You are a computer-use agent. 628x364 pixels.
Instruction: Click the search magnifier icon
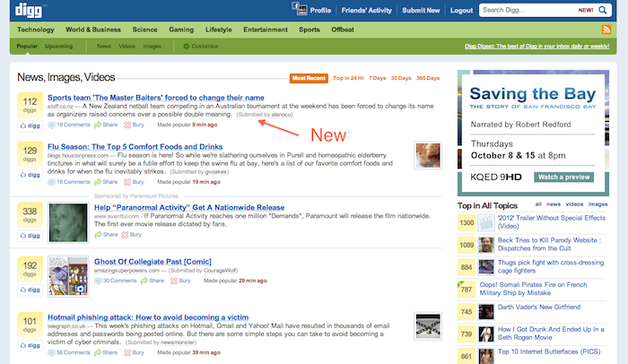point(602,10)
